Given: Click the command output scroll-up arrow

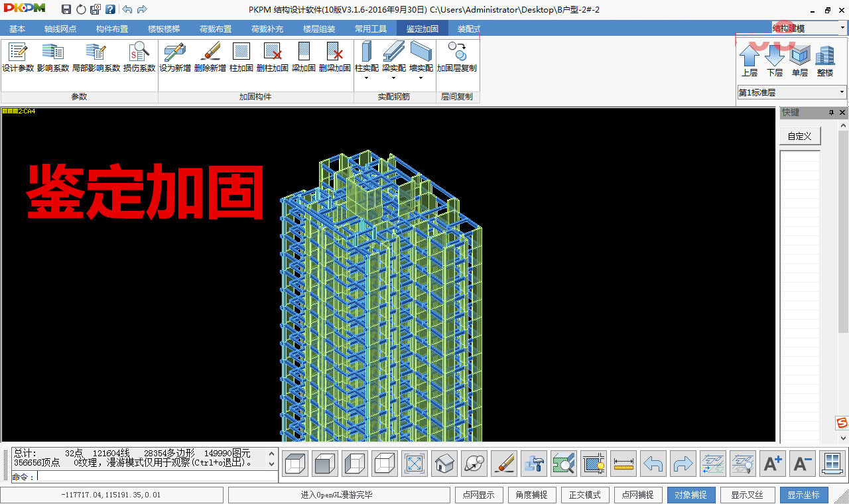Looking at the screenshot, I should click(x=271, y=454).
